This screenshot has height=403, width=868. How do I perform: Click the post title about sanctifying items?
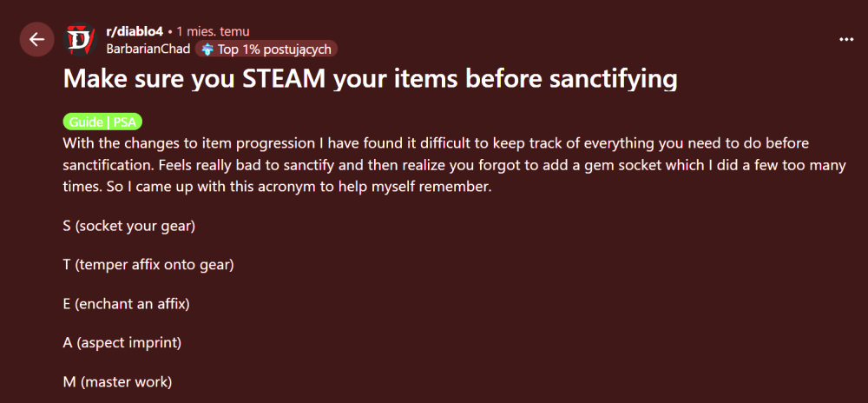(x=370, y=79)
